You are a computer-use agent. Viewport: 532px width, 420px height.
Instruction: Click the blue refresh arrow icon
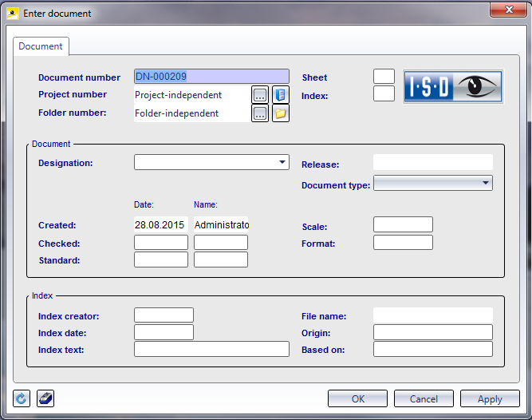[22, 398]
